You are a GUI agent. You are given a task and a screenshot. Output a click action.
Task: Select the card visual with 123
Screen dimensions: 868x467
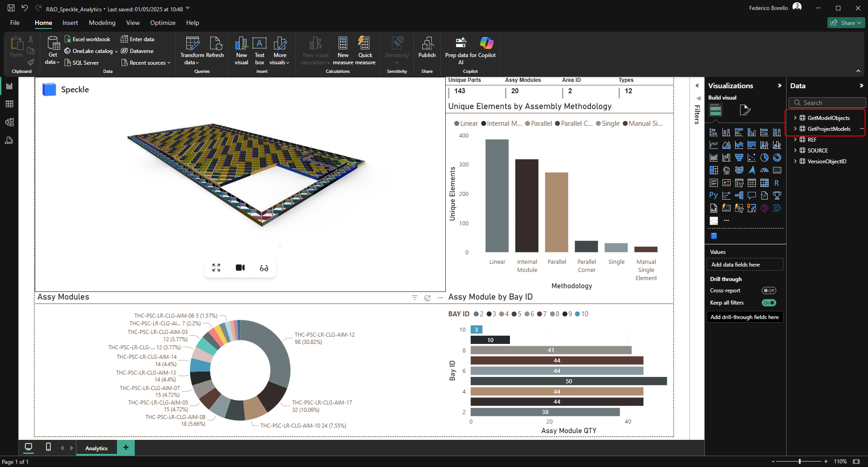[777, 170]
